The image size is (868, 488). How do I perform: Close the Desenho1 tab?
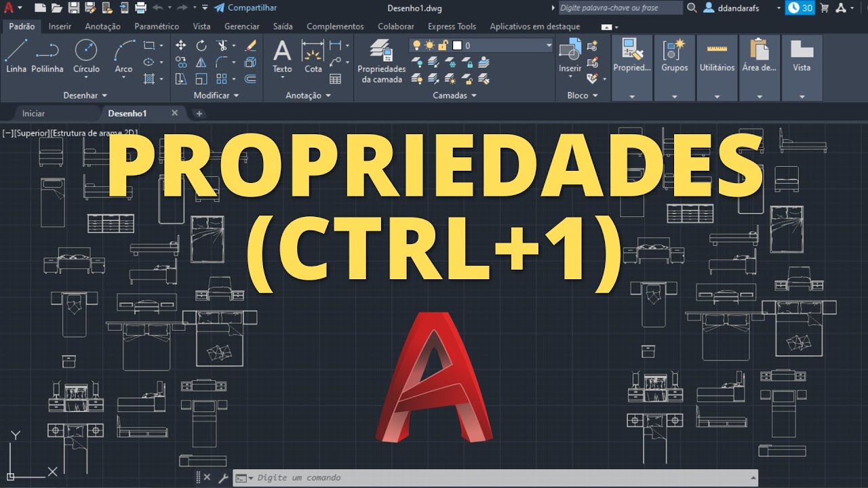(x=174, y=113)
